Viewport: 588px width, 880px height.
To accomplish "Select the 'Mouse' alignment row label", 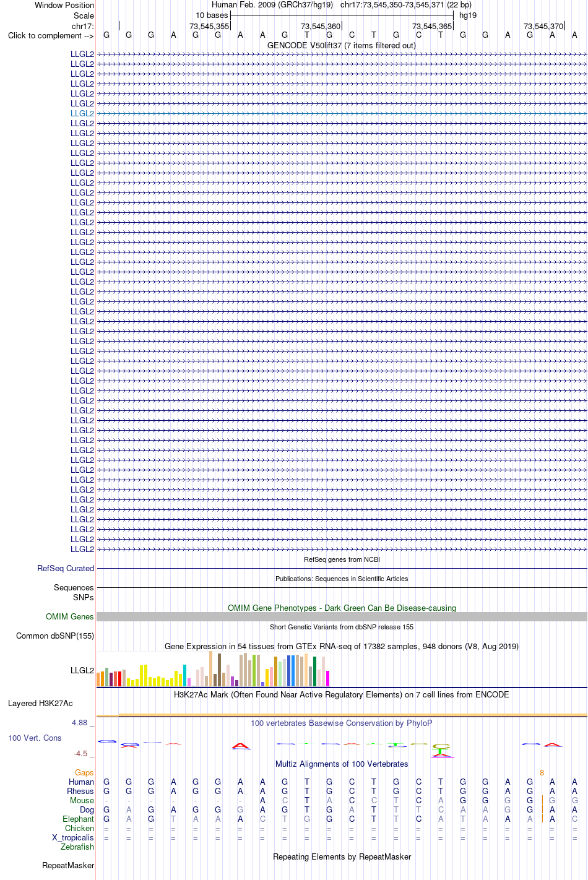I will (x=82, y=800).
